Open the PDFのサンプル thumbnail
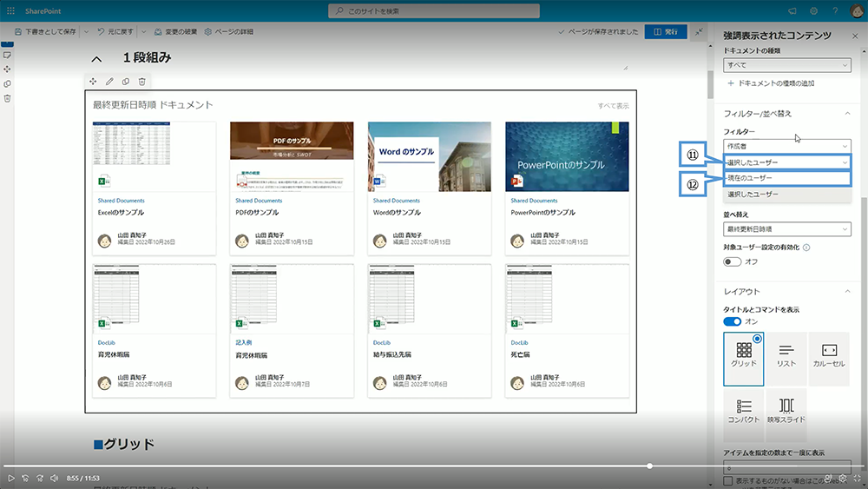 292,156
